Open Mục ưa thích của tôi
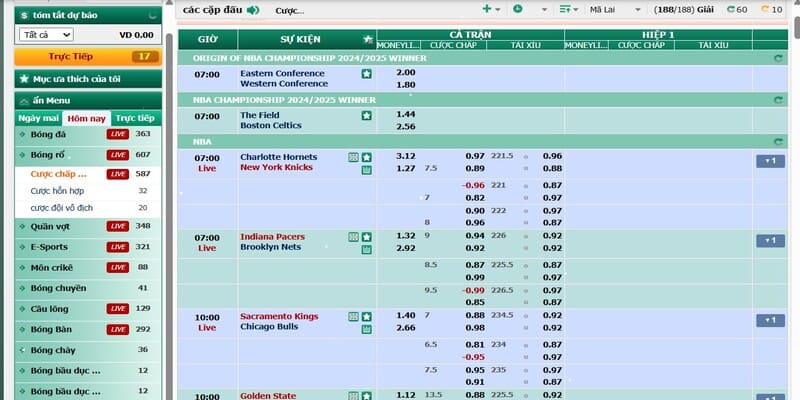Image resolution: width=800 pixels, height=400 pixels. [x=88, y=79]
